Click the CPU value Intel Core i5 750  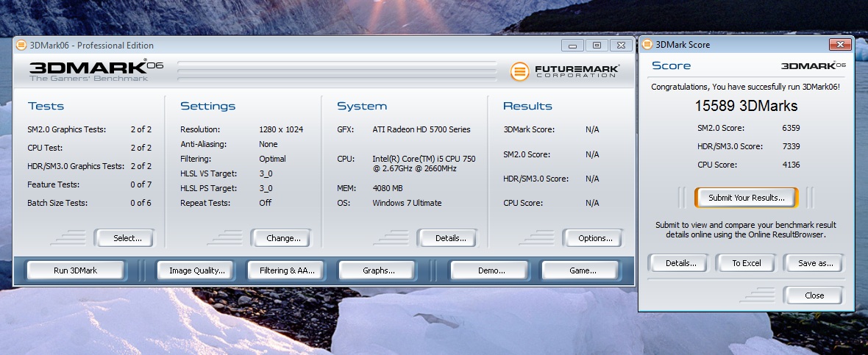tap(424, 164)
